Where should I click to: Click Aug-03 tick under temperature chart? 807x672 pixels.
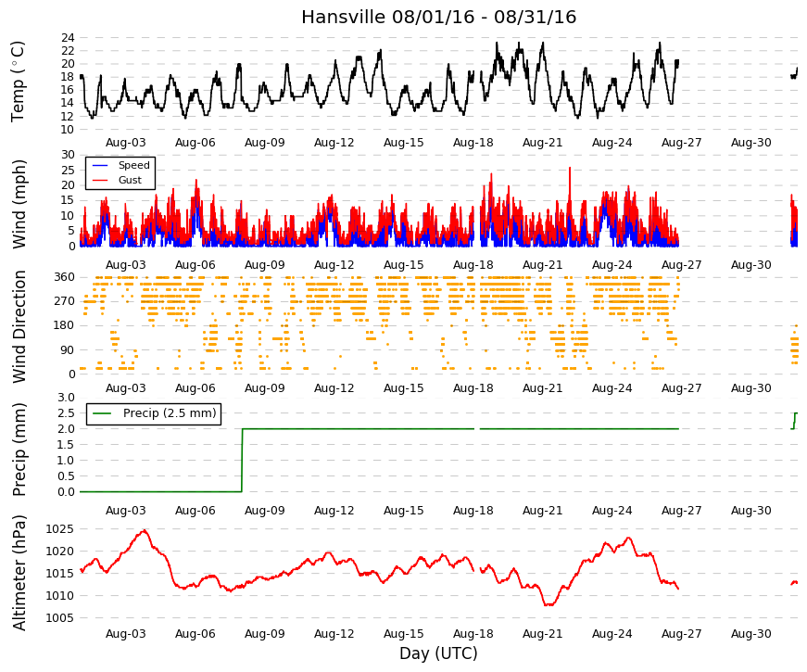tap(126, 143)
